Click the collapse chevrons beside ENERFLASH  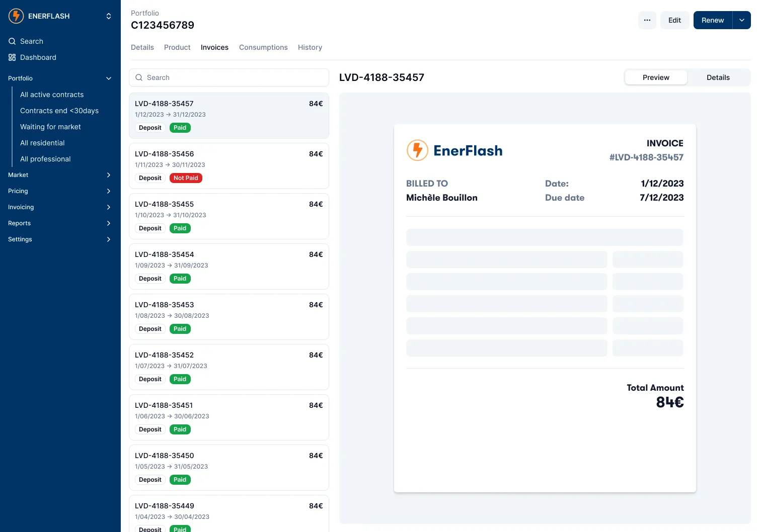pos(109,16)
